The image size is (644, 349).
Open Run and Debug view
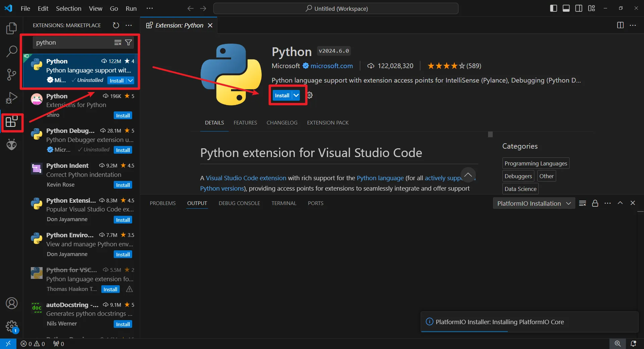(11, 98)
